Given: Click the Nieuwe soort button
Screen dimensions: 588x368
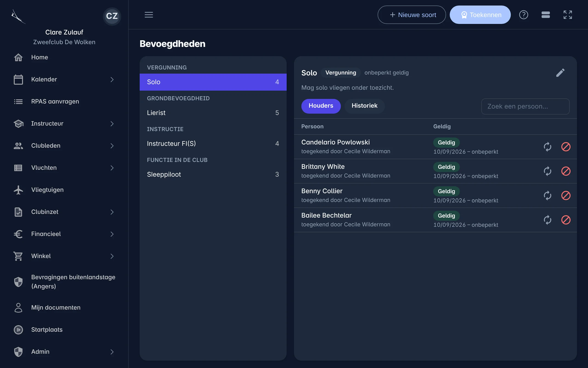Looking at the screenshot, I should [412, 14].
